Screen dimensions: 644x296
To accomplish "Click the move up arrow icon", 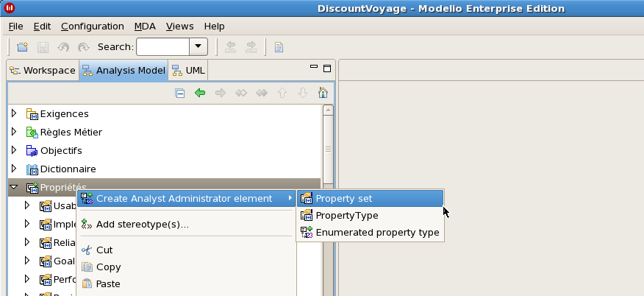I will (282, 94).
